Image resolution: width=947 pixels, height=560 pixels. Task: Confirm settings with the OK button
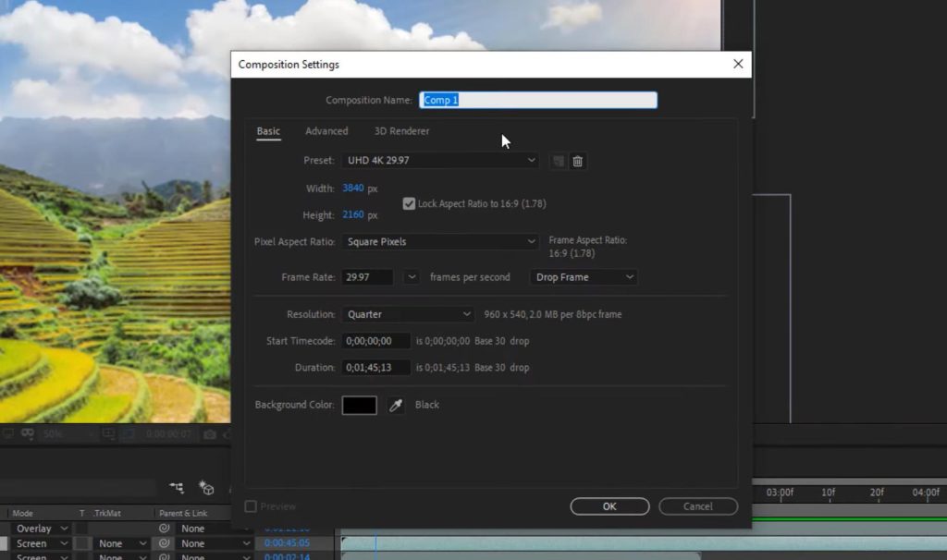[609, 506]
